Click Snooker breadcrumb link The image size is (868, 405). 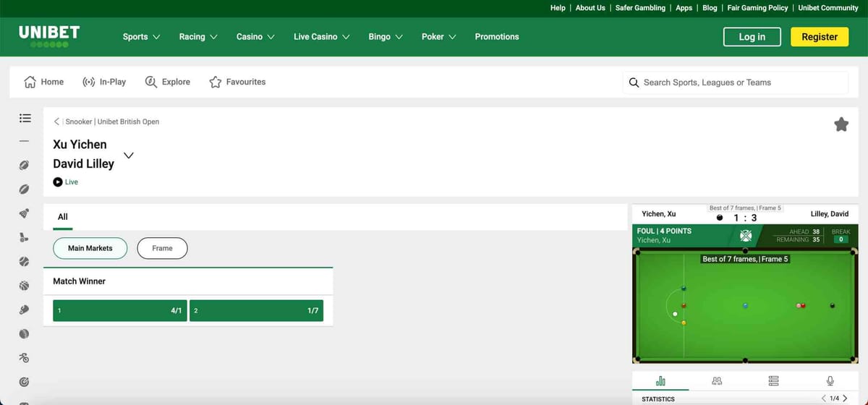coord(79,121)
